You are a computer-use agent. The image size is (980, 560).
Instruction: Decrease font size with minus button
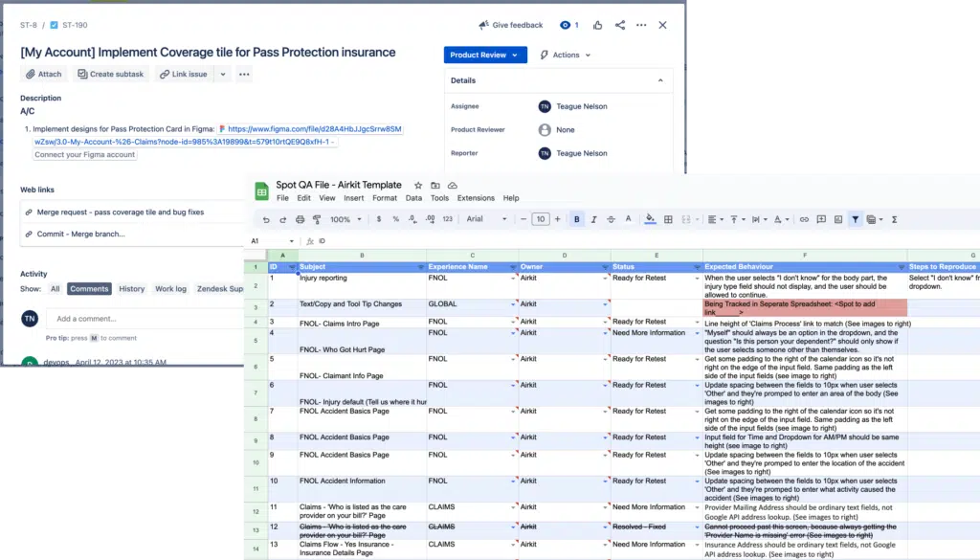(523, 219)
